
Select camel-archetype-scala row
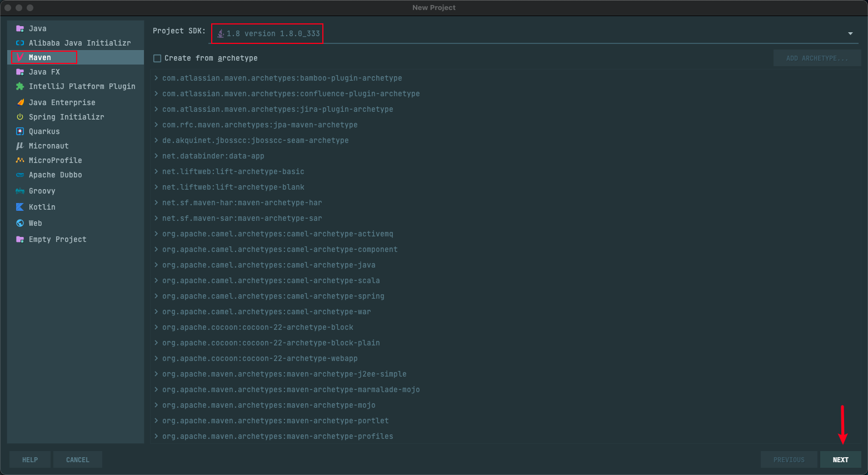pyautogui.click(x=506, y=280)
